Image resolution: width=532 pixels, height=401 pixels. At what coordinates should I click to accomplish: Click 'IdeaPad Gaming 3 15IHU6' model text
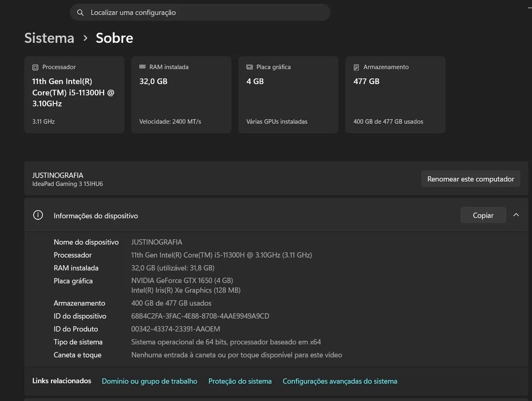coord(68,184)
